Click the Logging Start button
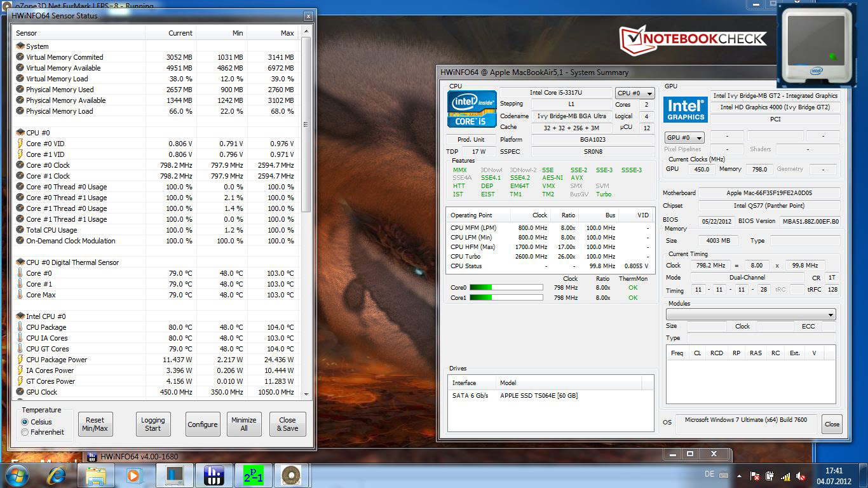The image size is (868, 488). pyautogui.click(x=153, y=424)
